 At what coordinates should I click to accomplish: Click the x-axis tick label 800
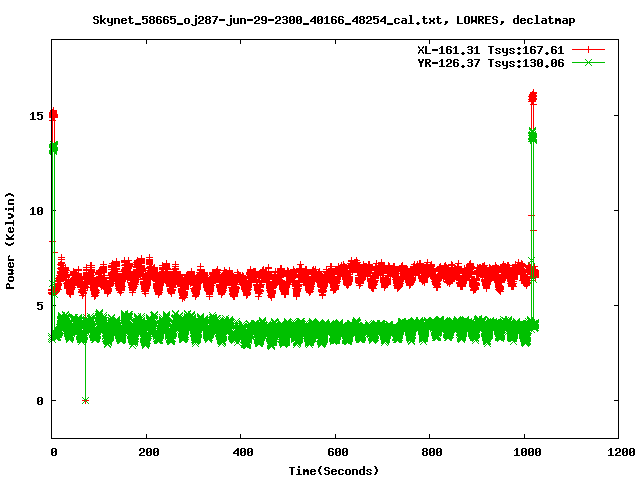click(x=432, y=452)
